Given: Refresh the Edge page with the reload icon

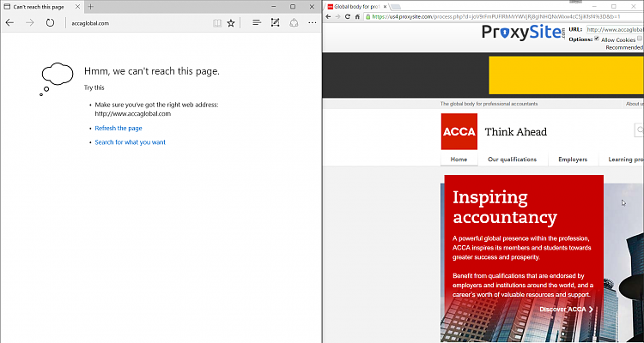Looking at the screenshot, I should coord(50,23).
